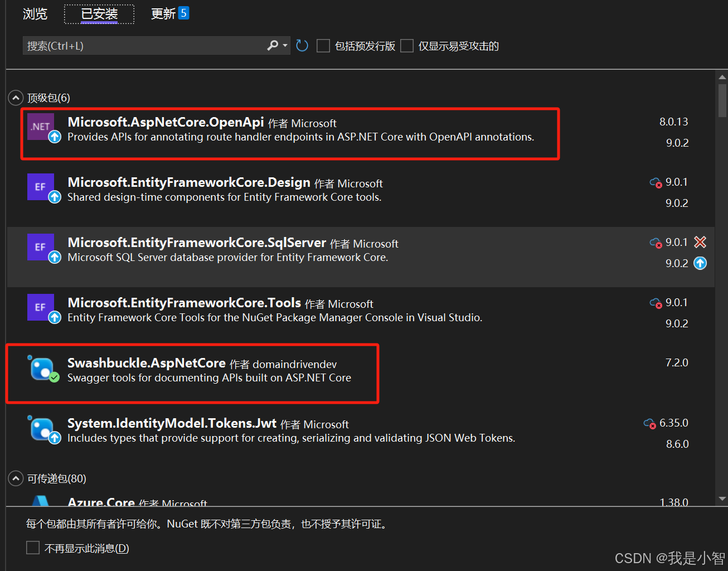The image size is (728, 571).
Task: Click Swashbuckle.AspNetCore package icon
Action: (x=42, y=368)
